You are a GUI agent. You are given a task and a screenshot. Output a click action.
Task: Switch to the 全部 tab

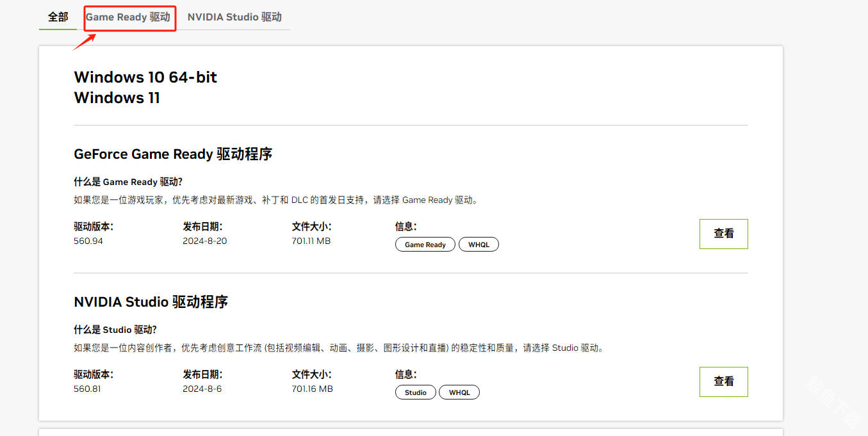[x=58, y=17]
